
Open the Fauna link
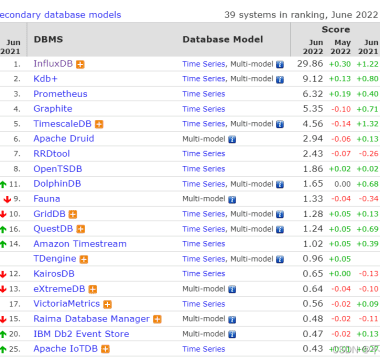point(47,199)
